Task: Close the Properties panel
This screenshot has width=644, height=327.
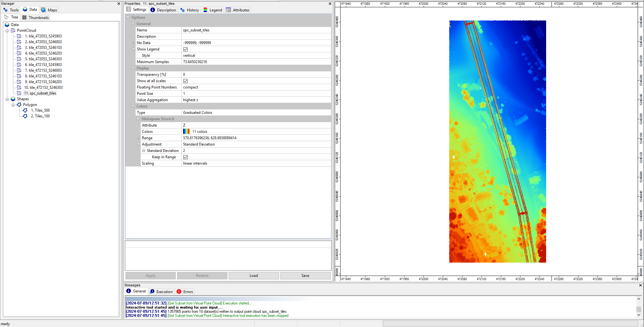Action: [330, 3]
